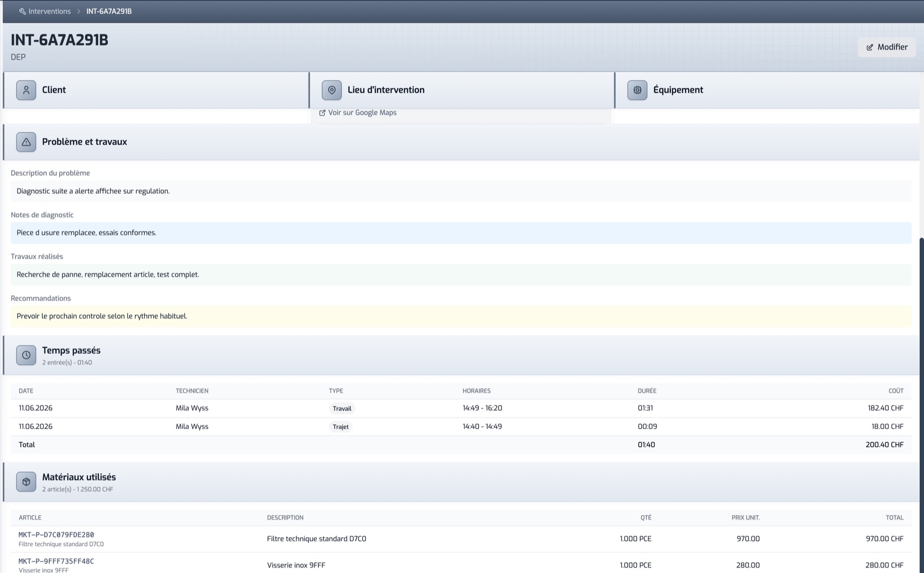
Task: Click the Client person icon
Action: pyautogui.click(x=26, y=90)
